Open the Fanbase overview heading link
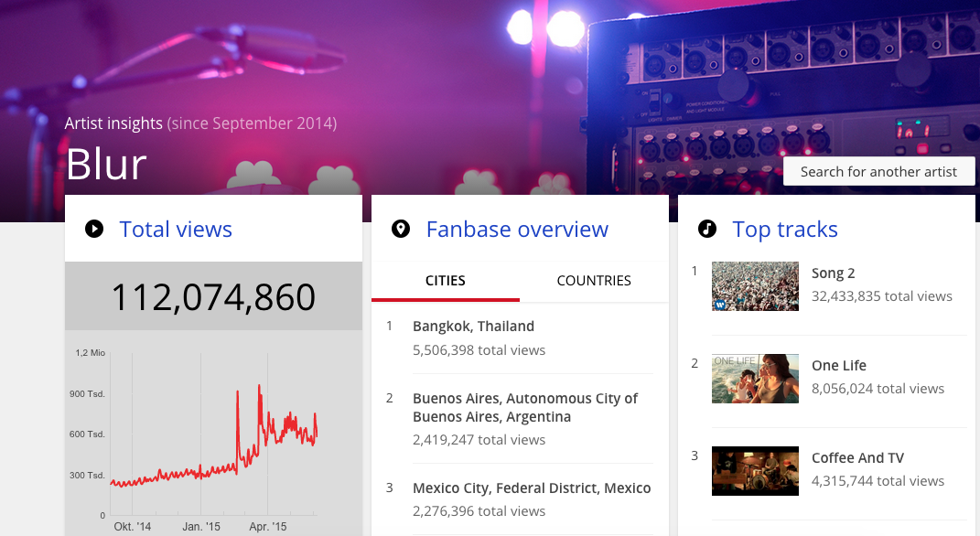Viewport: 980px width, 536px height. [x=517, y=230]
